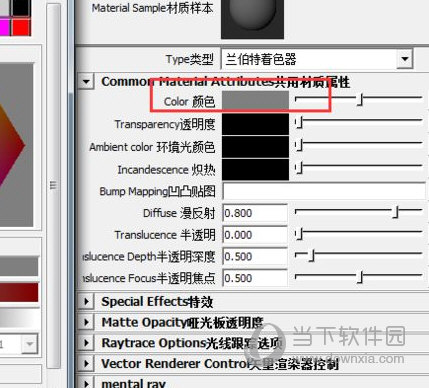Click the dark red gradient bar

19,292
